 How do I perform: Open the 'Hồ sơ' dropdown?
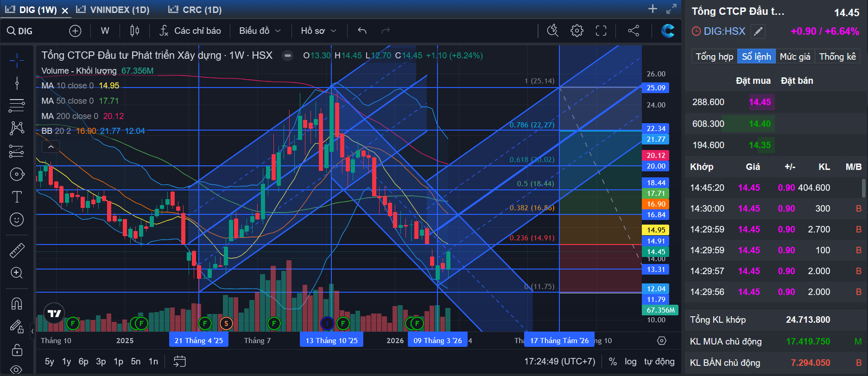point(318,31)
